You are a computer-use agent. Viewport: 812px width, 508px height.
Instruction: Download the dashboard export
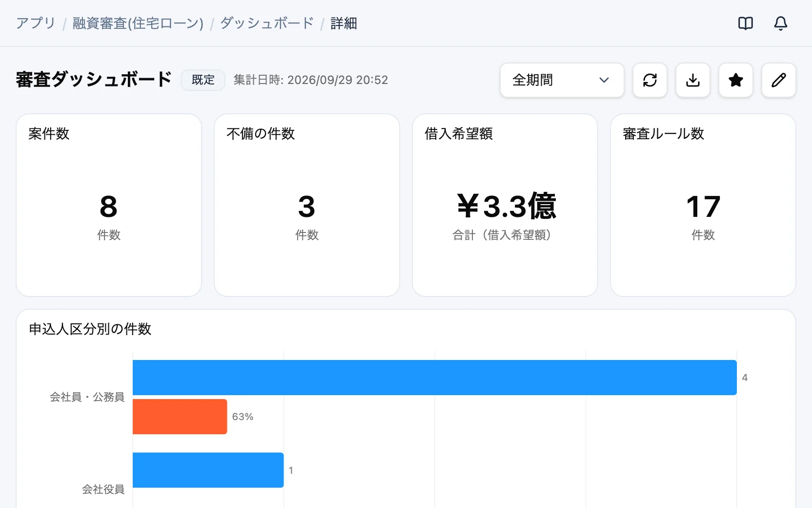tap(692, 80)
